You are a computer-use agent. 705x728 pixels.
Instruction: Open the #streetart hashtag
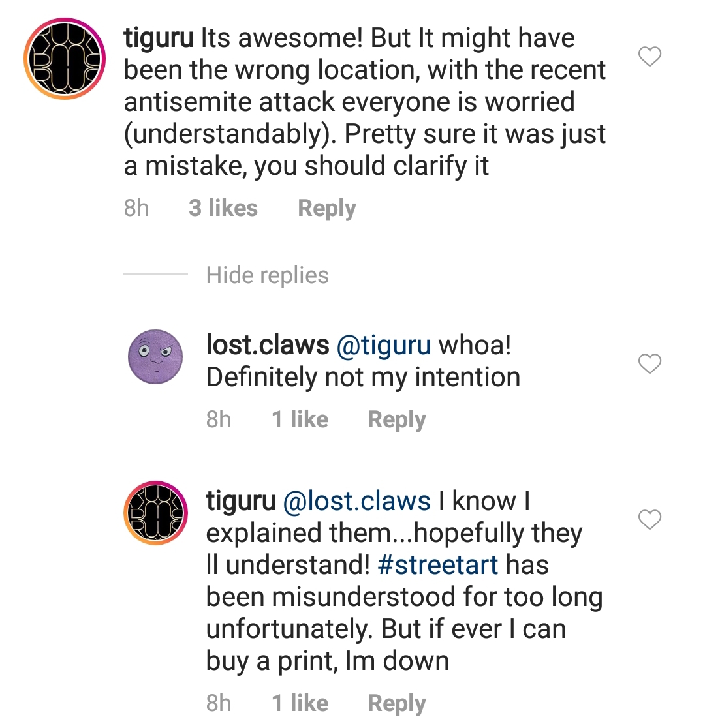[x=437, y=565]
